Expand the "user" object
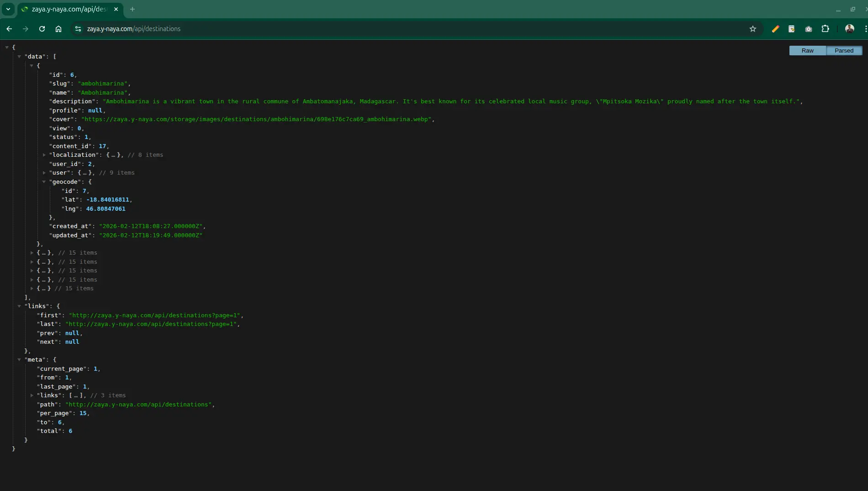Screen dimensions: 868x491 44,173
